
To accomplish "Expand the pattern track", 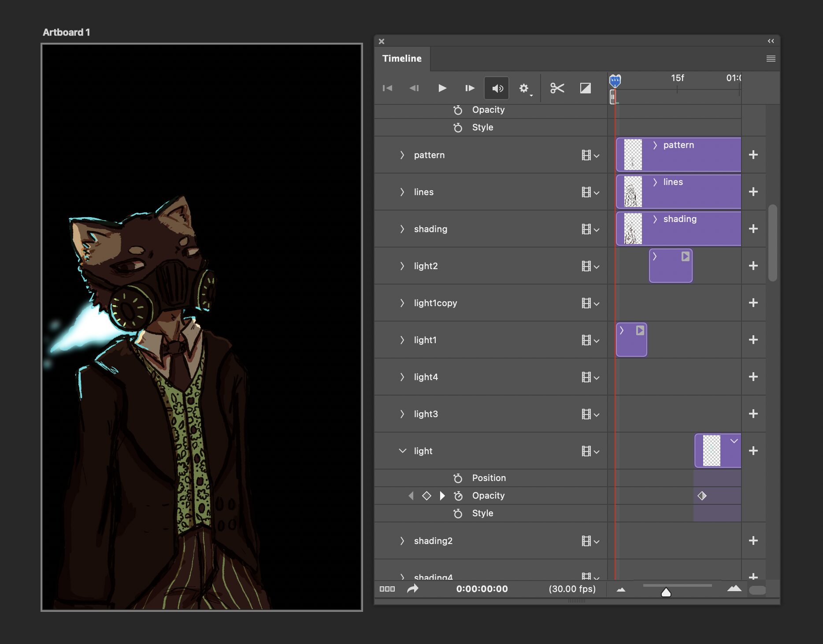I will [x=402, y=155].
